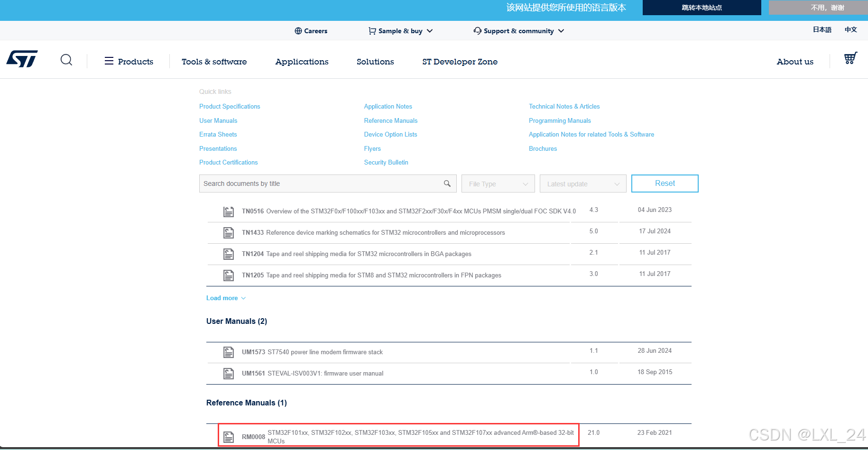The height and width of the screenshot is (450, 868).
Task: Open TN0516 PMSM FOC SDK overview document
Action: [409, 211]
